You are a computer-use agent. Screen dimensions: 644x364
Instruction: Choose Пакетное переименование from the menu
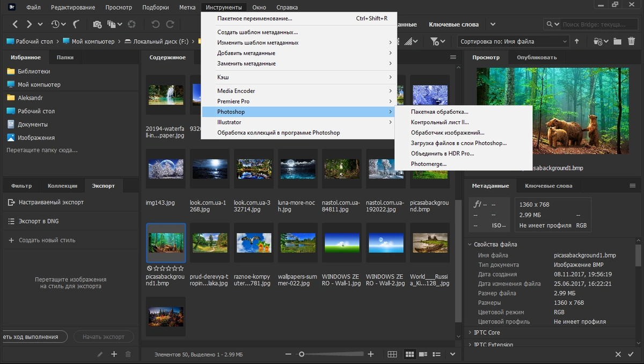(x=299, y=18)
